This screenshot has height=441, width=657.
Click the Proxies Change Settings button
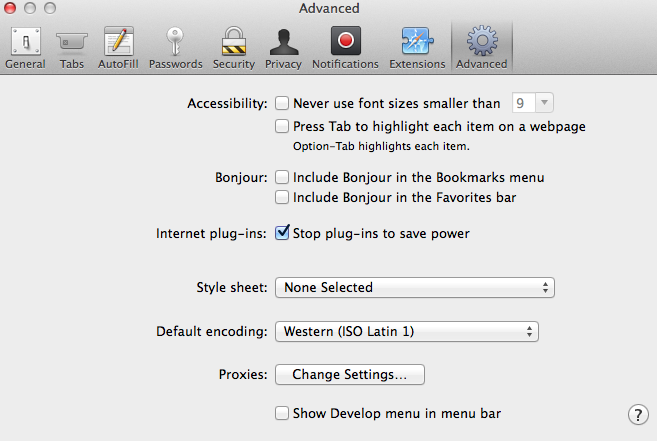[350, 374]
